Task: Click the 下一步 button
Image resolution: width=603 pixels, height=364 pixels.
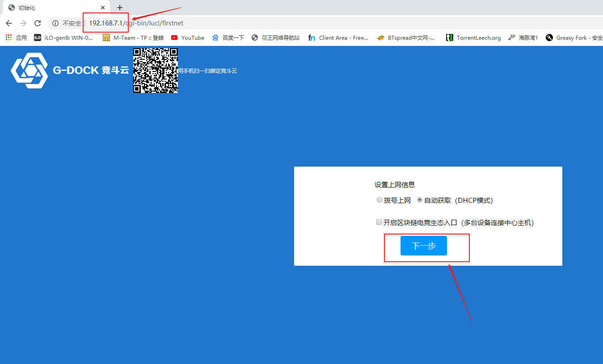Action: [x=424, y=246]
